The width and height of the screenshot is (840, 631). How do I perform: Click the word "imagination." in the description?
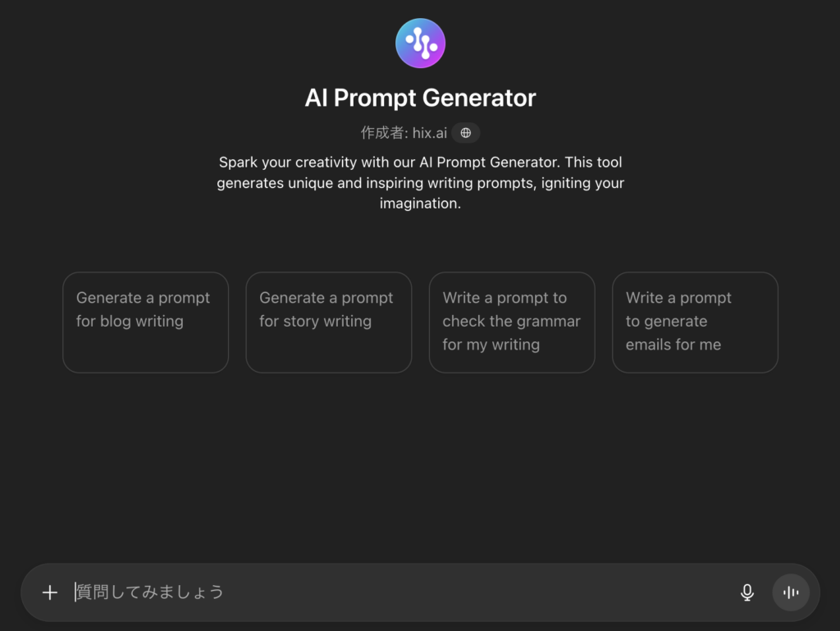420,203
